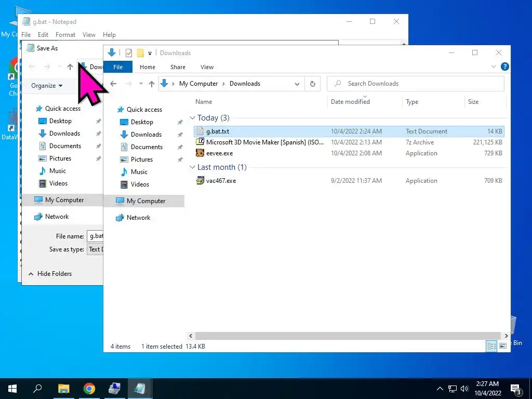Click the Search Downloads box
This screenshot has height=399, width=532.
click(415, 84)
